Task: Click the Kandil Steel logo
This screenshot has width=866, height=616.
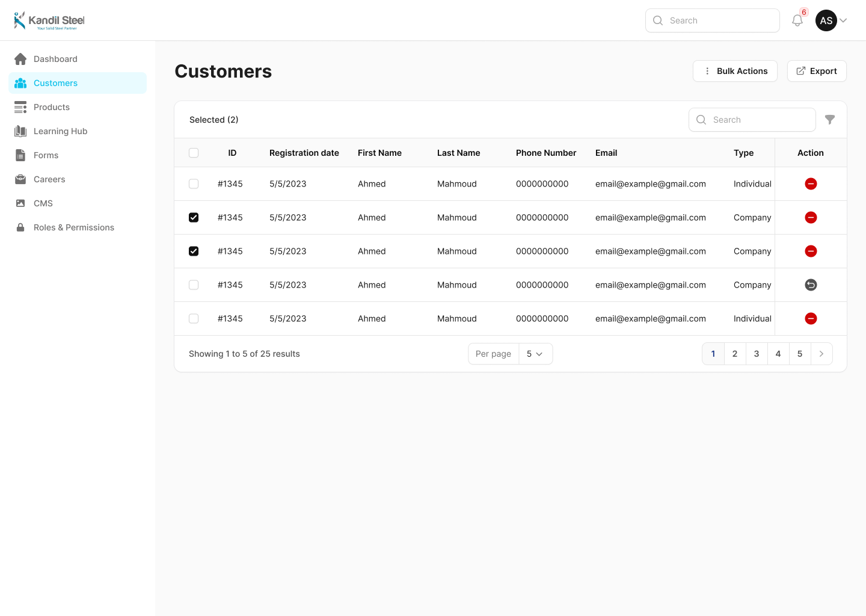Action: (x=49, y=20)
